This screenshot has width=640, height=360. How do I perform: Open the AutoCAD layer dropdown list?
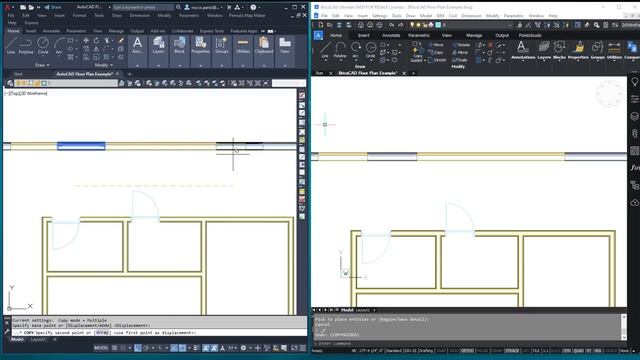66,83
